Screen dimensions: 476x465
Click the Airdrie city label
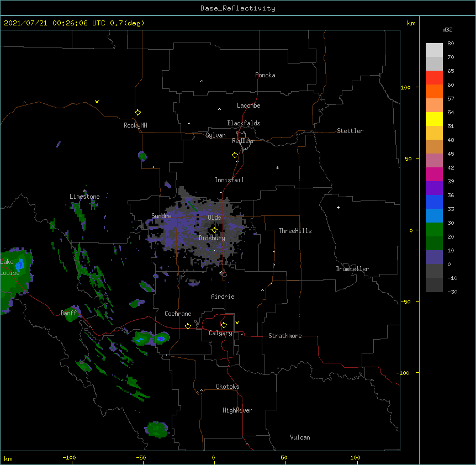(x=223, y=297)
